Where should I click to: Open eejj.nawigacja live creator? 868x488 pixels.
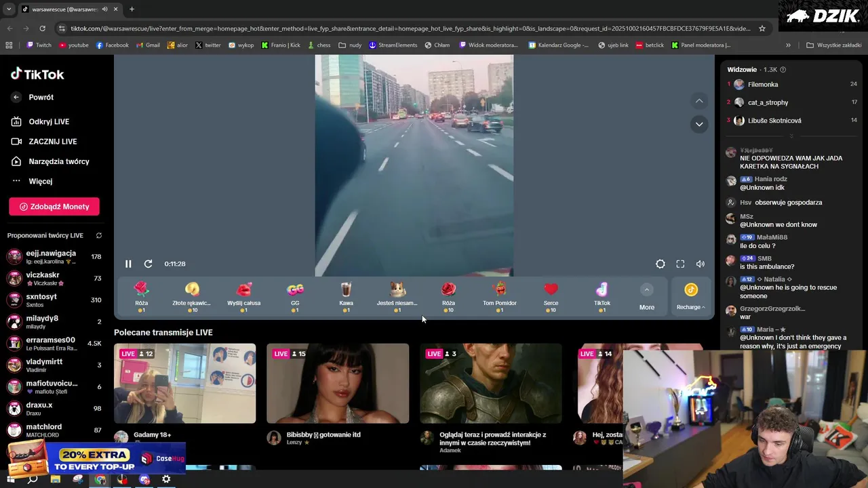click(54, 257)
